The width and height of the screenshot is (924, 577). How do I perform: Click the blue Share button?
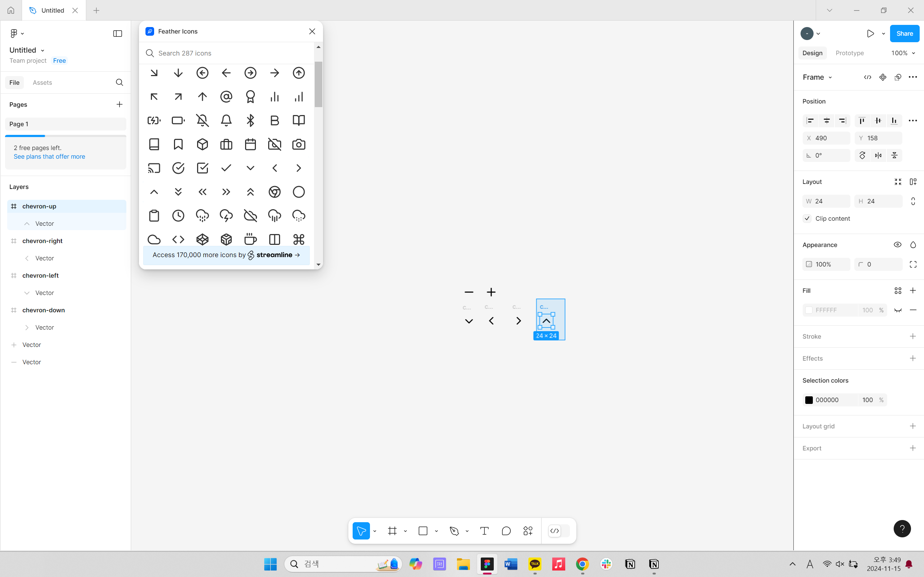904,34
